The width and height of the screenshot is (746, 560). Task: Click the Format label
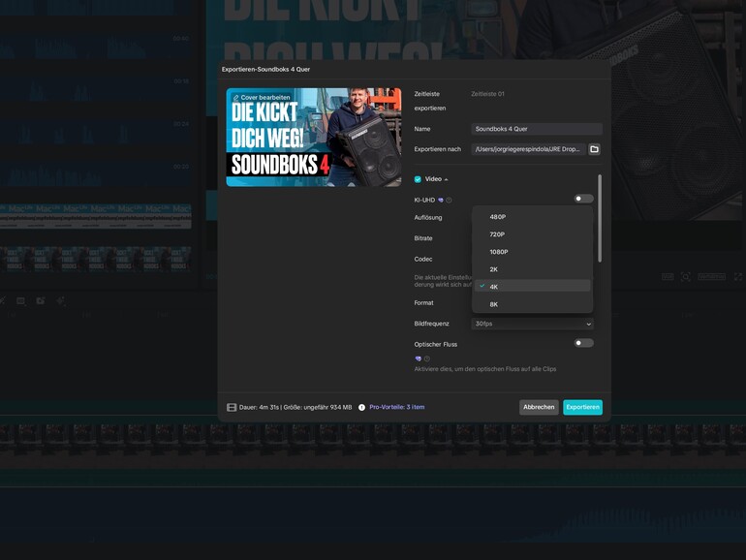tap(424, 303)
